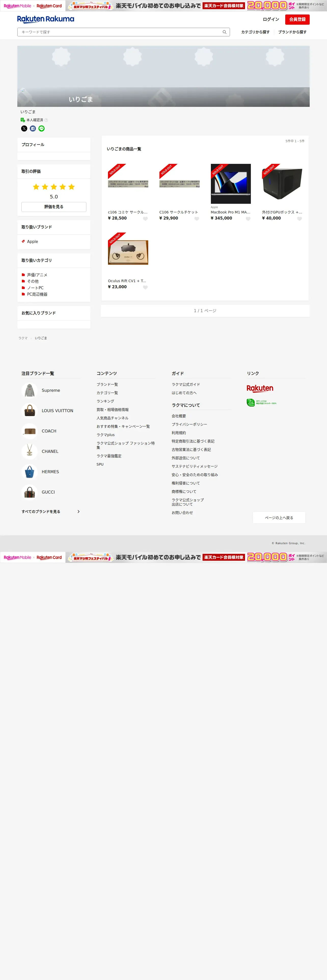
Task: Click the help icon next to 本人確認済
Action: click(46, 120)
